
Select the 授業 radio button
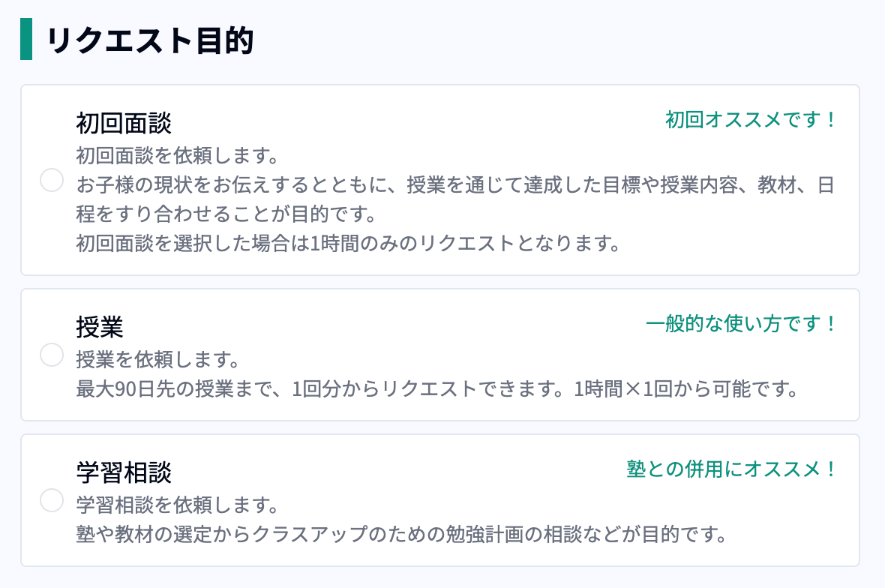(51, 355)
